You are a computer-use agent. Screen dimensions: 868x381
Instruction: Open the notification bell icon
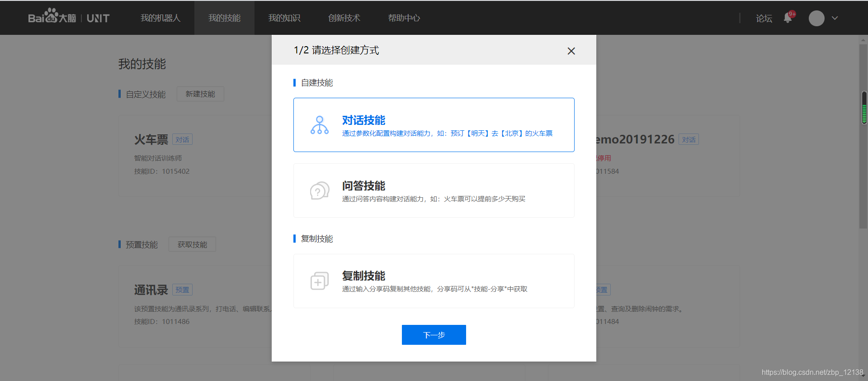788,18
